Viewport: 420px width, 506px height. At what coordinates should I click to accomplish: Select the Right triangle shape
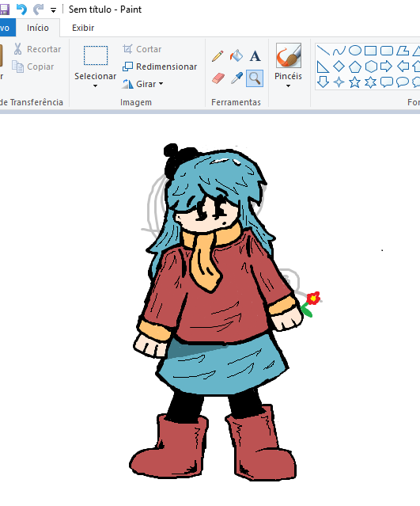tap(323, 67)
